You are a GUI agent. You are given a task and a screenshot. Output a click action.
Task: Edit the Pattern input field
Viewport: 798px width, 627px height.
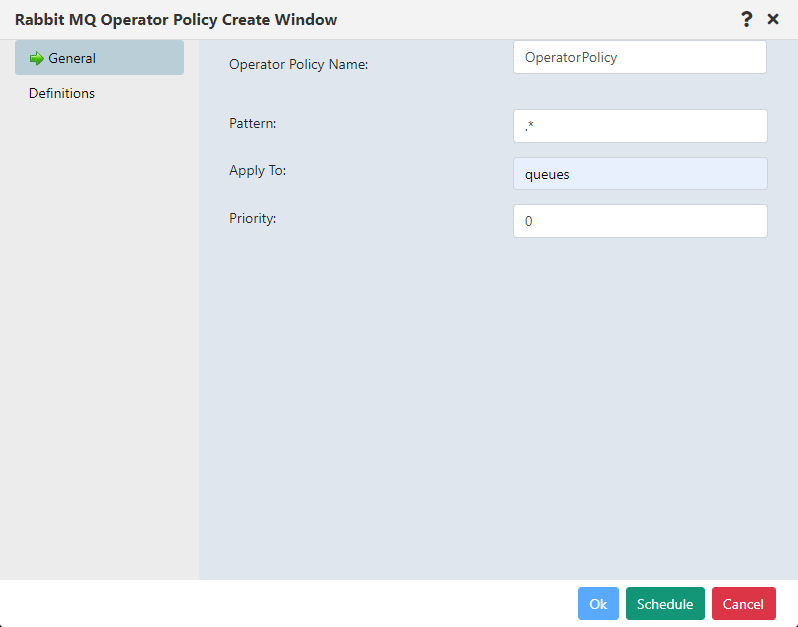(640, 126)
